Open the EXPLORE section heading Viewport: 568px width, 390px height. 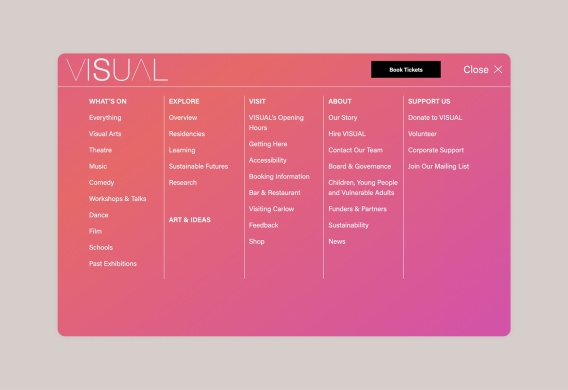pos(184,101)
